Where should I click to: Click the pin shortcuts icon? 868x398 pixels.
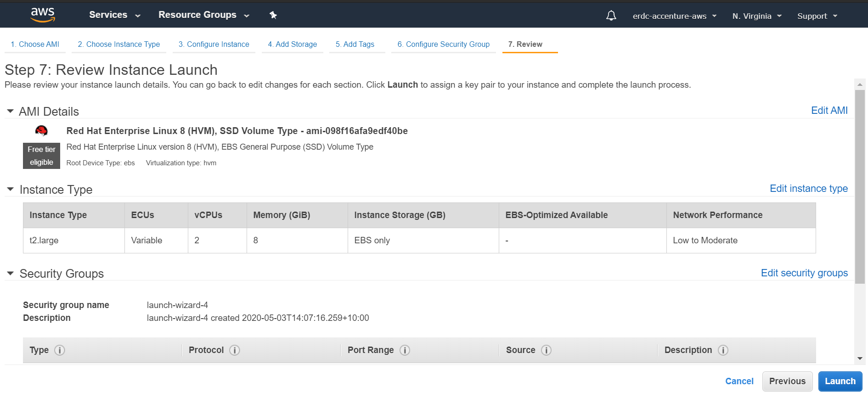273,15
